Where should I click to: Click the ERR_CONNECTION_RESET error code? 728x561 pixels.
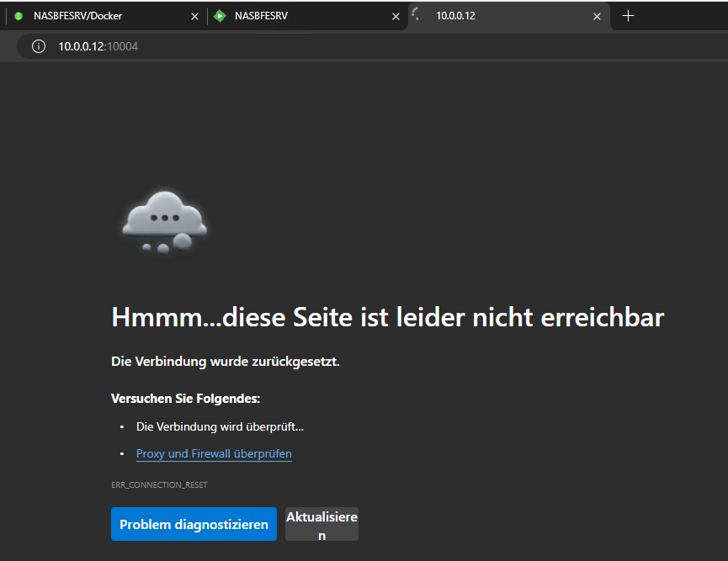pyautogui.click(x=159, y=485)
